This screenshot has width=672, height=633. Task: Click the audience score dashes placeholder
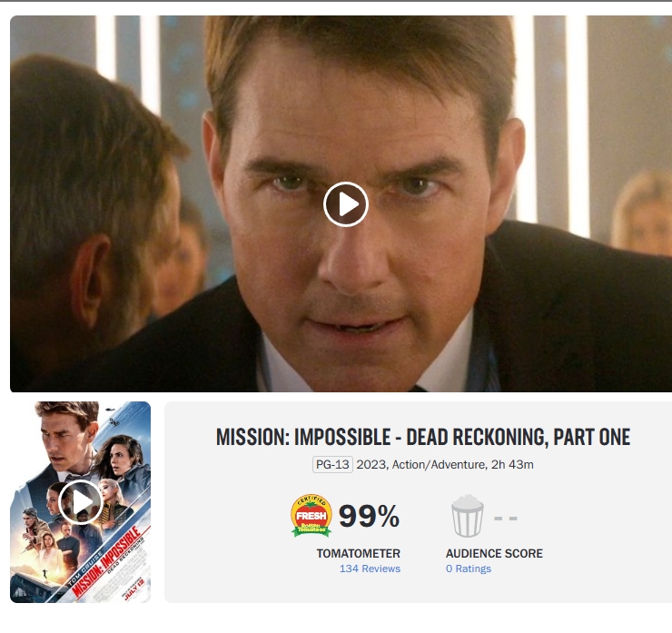(506, 519)
